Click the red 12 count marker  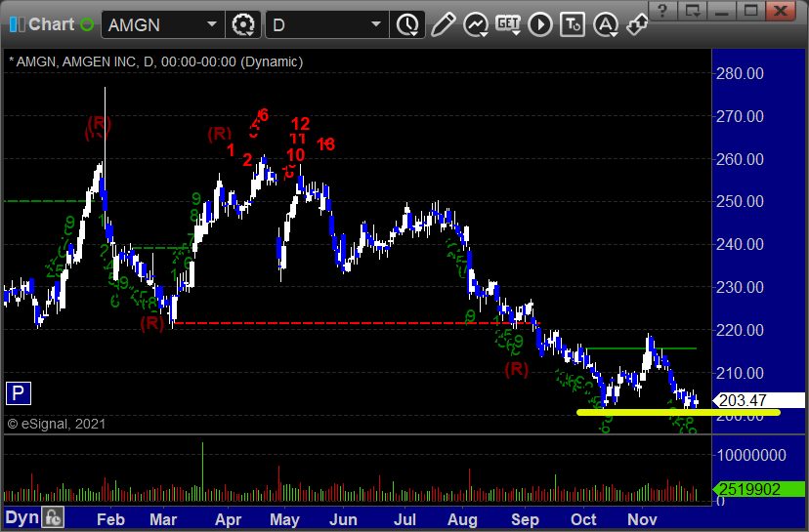coord(300,124)
